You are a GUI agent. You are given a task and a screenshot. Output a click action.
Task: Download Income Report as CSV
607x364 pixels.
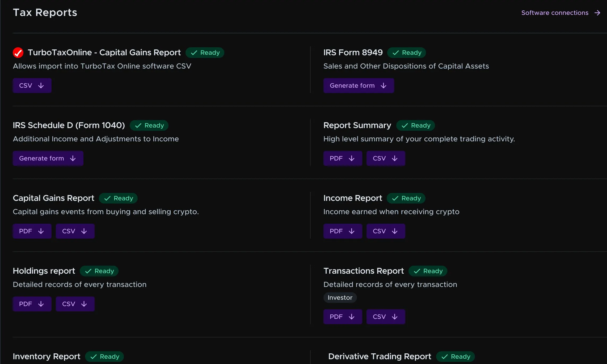click(385, 231)
